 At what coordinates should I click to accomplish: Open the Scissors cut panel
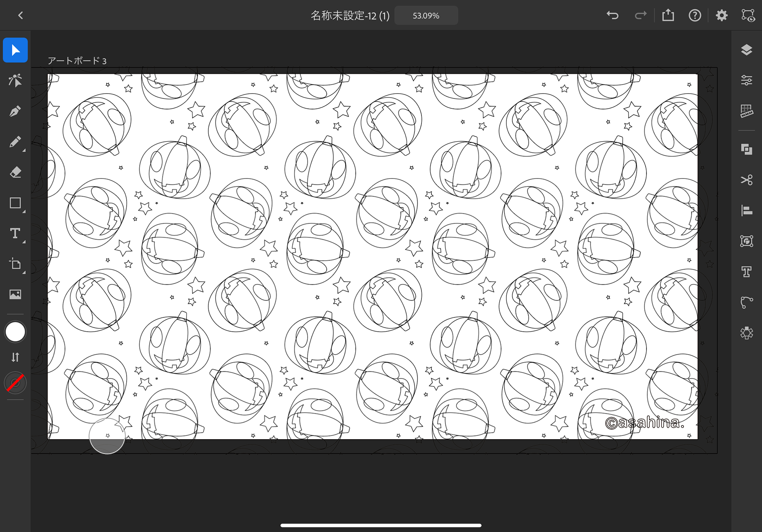[747, 180]
